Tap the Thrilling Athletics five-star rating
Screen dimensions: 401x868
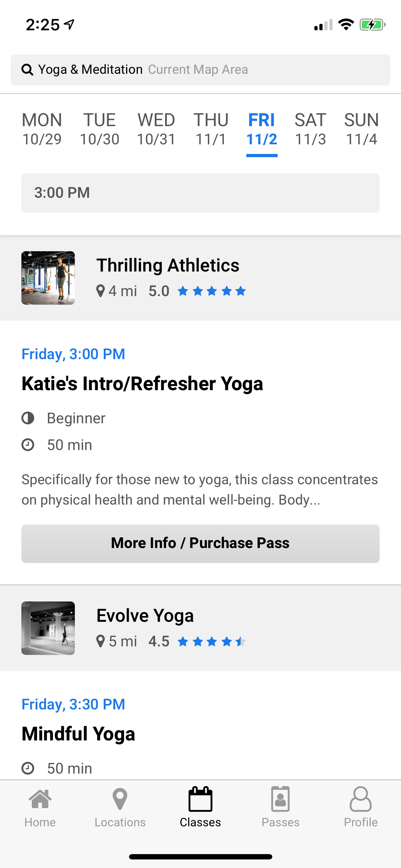coord(212,291)
